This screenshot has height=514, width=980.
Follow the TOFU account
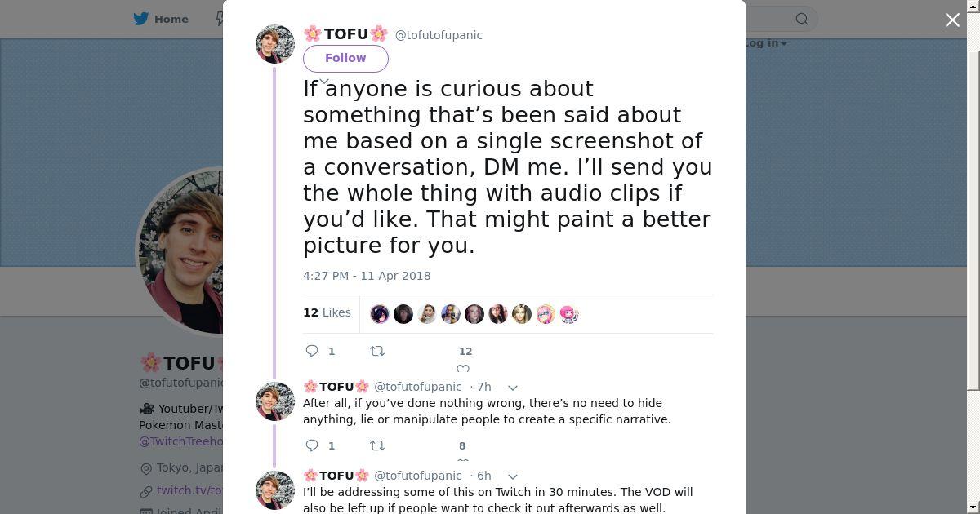(345, 58)
